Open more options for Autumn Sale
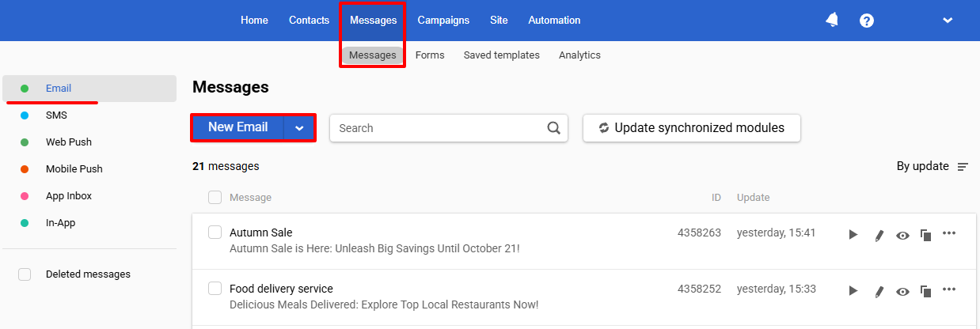This screenshot has height=329, width=980. pos(950,233)
